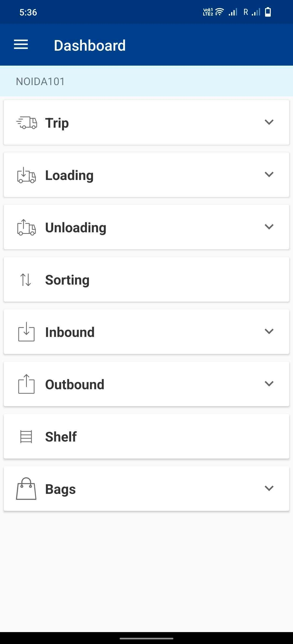The width and height of the screenshot is (293, 644).
Task: Tap the Bags shopping bag icon
Action: (x=26, y=489)
